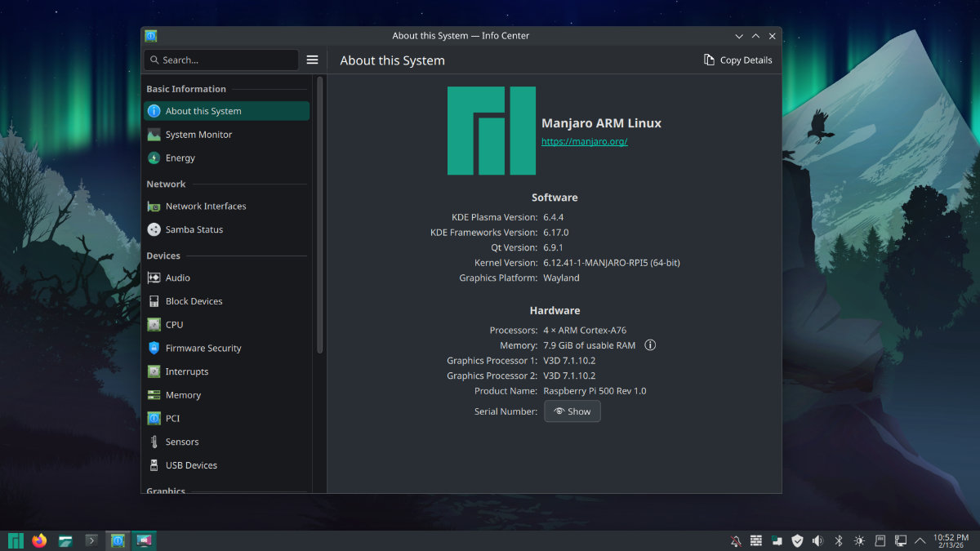Image resolution: width=980 pixels, height=551 pixels.
Task: Open the System Monitor page
Action: (x=226, y=135)
